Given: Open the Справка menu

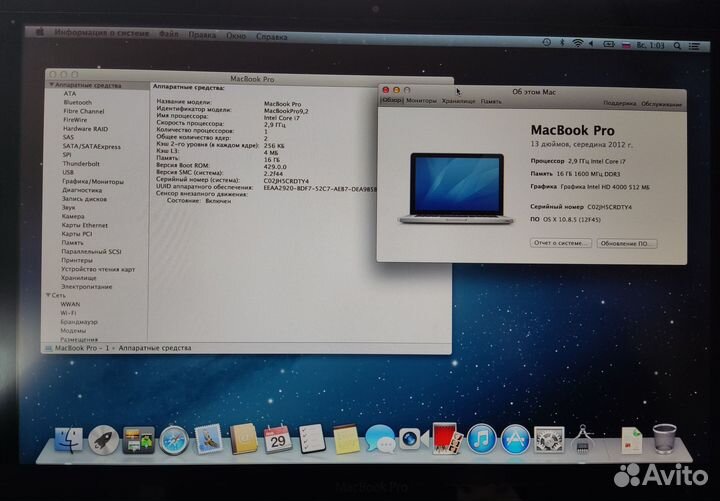Looking at the screenshot, I should click(272, 37).
